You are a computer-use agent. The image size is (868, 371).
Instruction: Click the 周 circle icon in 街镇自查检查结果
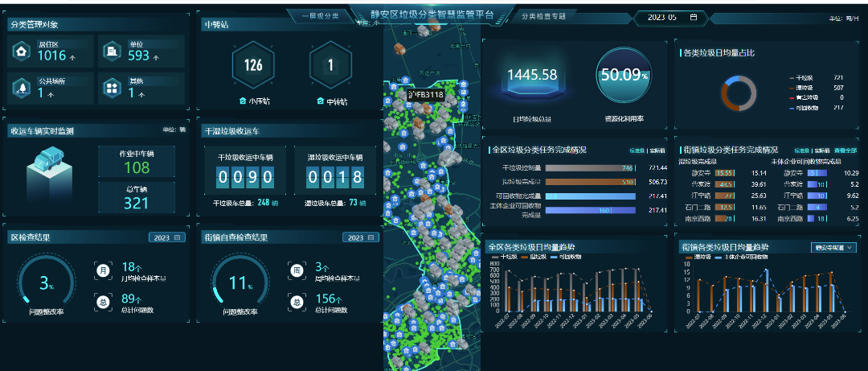coord(297,270)
